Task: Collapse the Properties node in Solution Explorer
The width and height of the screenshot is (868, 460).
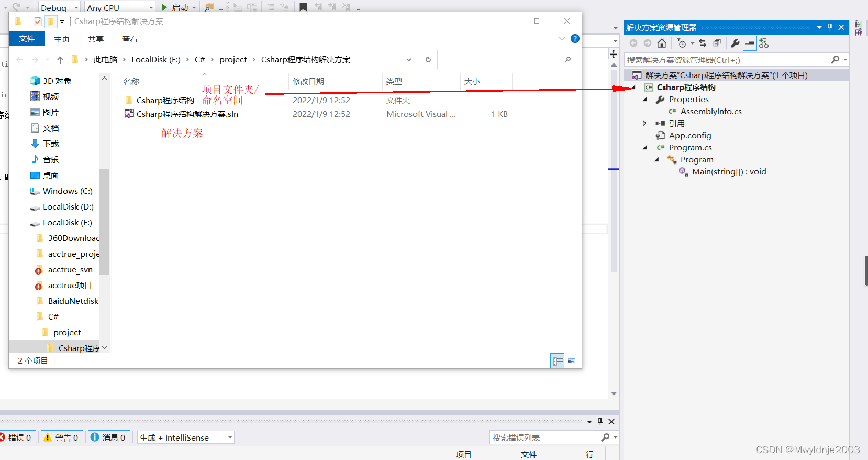Action: (x=645, y=100)
